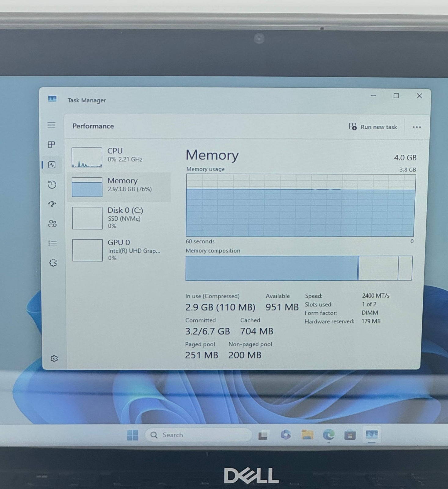Open the Windows Start menu

pyautogui.click(x=133, y=435)
